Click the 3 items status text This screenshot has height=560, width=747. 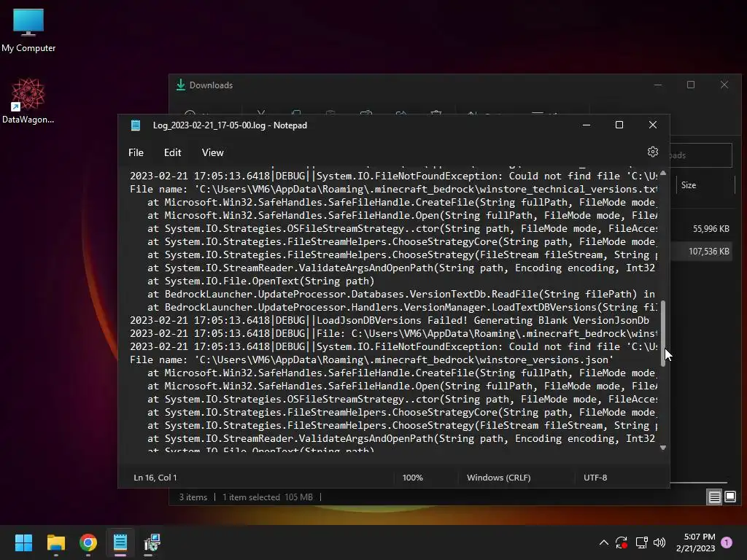[193, 497]
